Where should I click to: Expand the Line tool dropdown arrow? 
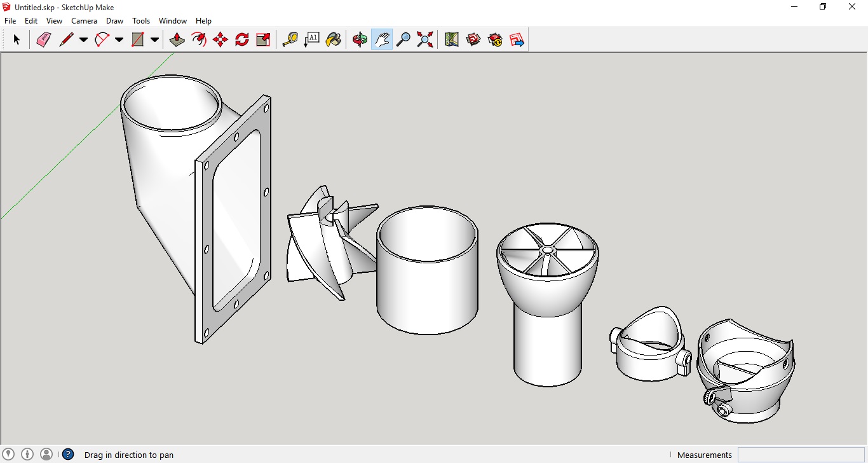[83, 39]
